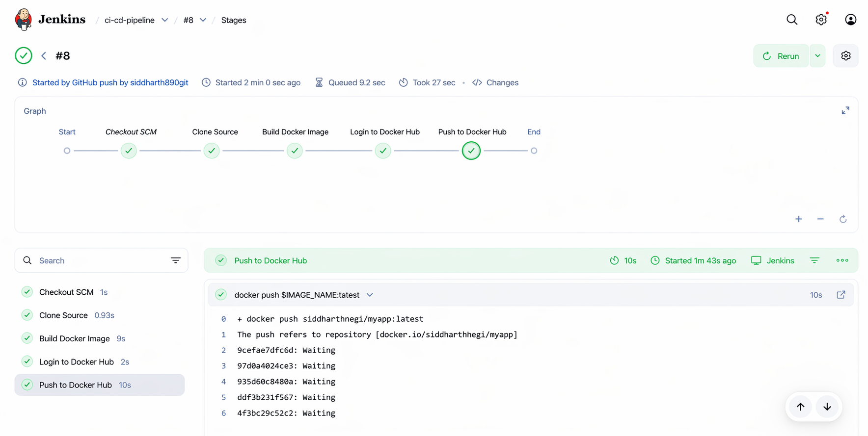Jump to bottom of log with down arrow
The height and width of the screenshot is (436, 868).
click(827, 407)
